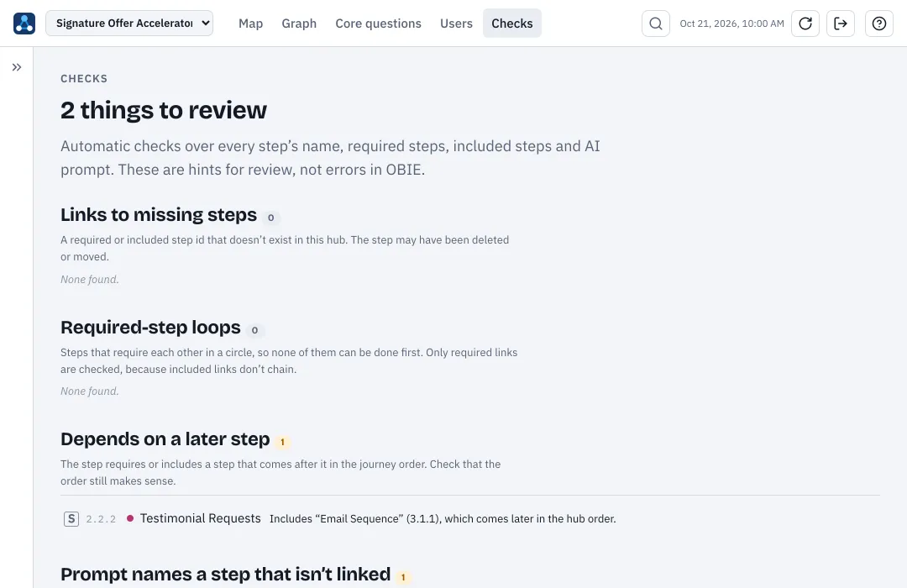The width and height of the screenshot is (907, 588).
Task: Click the step number 2.2.2
Action: tap(101, 519)
